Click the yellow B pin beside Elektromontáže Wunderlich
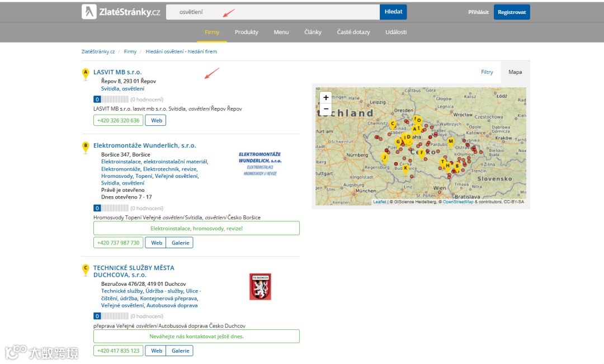Image resolution: width=604 pixels, height=364 pixels. click(x=86, y=147)
